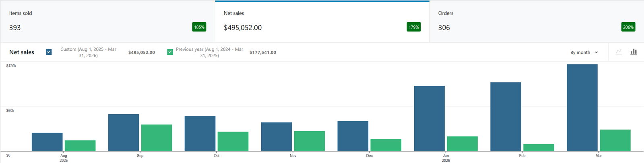Click the blue October bar
644x163 pixels.
click(x=200, y=134)
